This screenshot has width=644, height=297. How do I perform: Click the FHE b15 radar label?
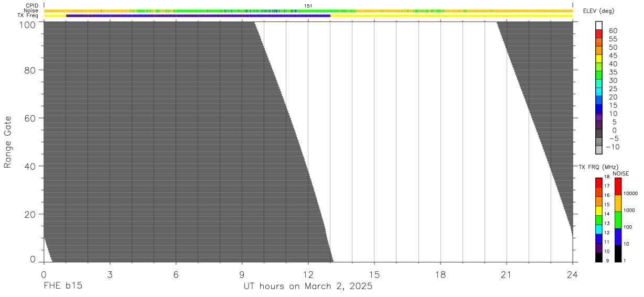(63, 287)
